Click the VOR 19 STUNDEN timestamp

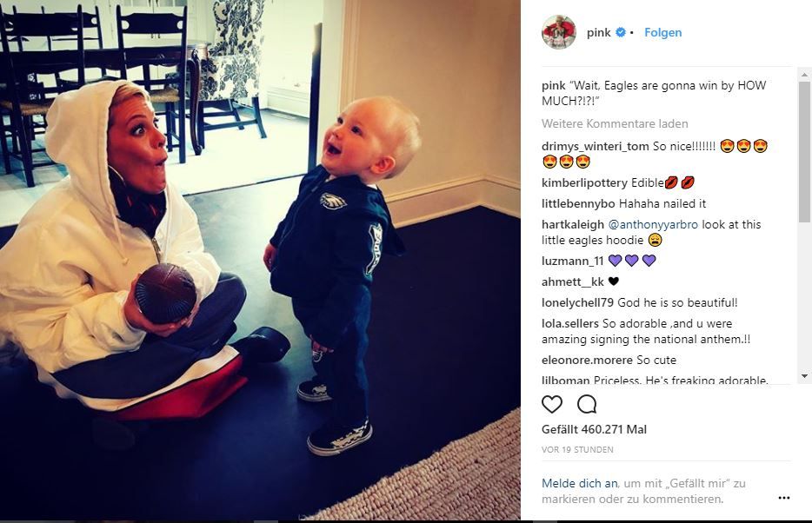pos(577,450)
